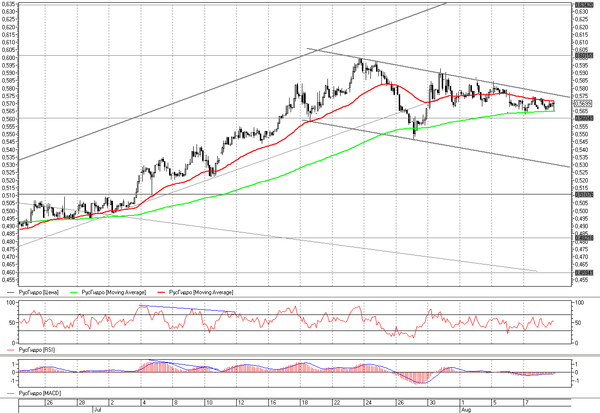This screenshot has height=413, width=600.
Task: Select highlighted 0.482 price level tag
Action: (584, 238)
